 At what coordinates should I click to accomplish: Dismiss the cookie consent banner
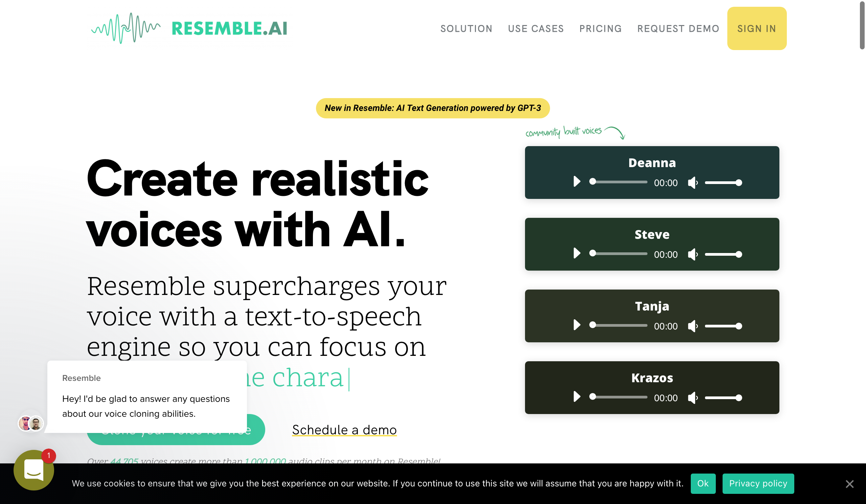pyautogui.click(x=851, y=484)
